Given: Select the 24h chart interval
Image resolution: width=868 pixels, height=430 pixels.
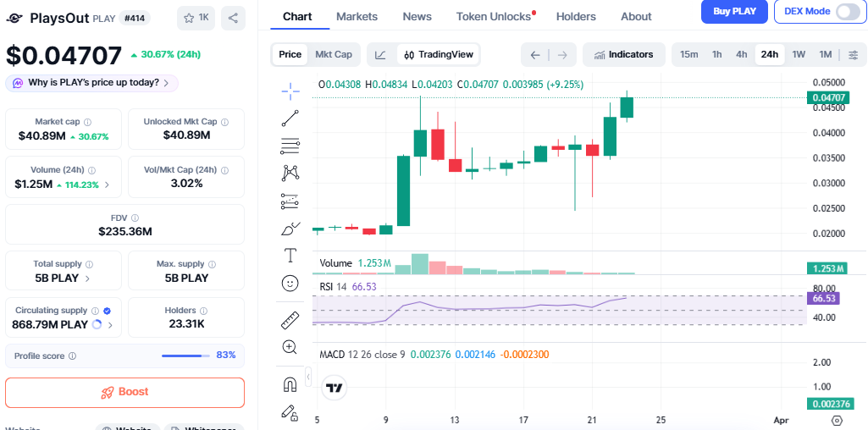Looking at the screenshot, I should pyautogui.click(x=770, y=54).
